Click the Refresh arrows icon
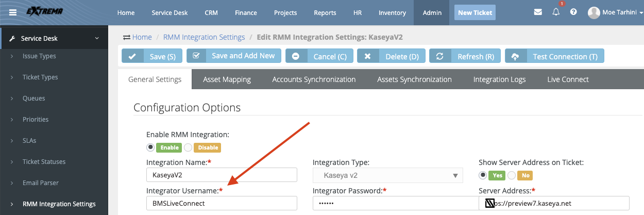The height and width of the screenshot is (215, 644). click(x=440, y=56)
